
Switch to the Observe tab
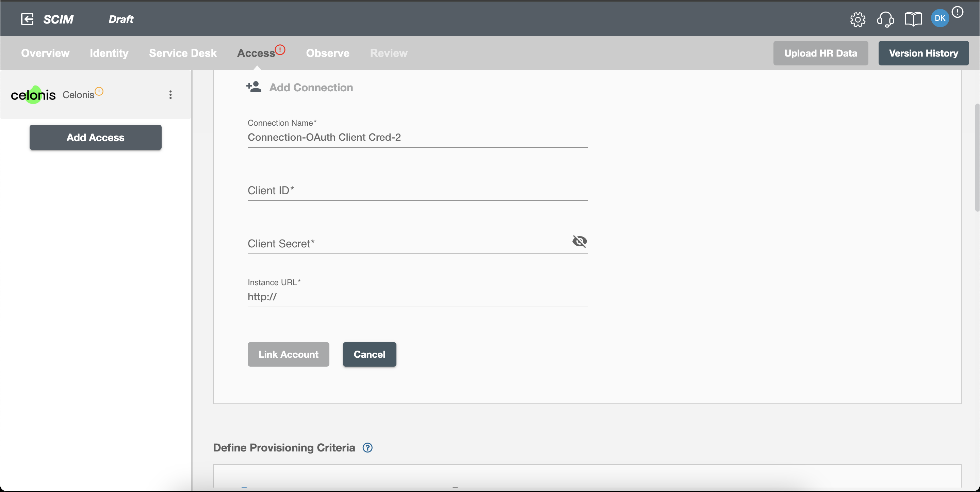[x=328, y=53]
